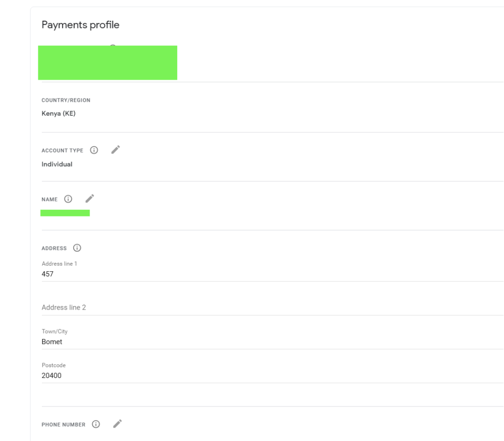
Task: Click the info icon above the profile header area
Action: 112,47
